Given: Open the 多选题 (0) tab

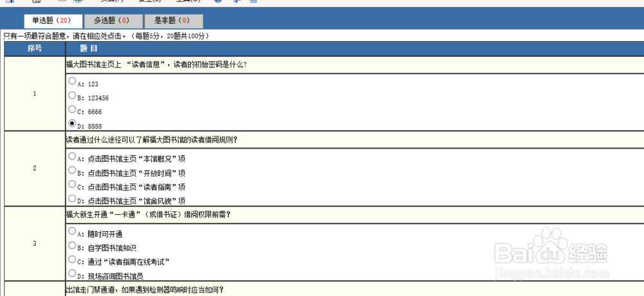Looking at the screenshot, I should tap(113, 21).
